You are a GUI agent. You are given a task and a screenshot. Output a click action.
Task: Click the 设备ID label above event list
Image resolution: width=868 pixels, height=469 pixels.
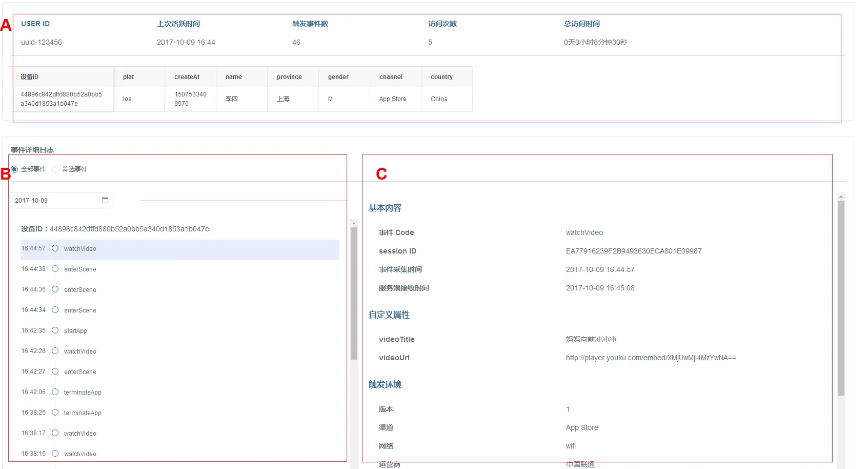[34, 229]
